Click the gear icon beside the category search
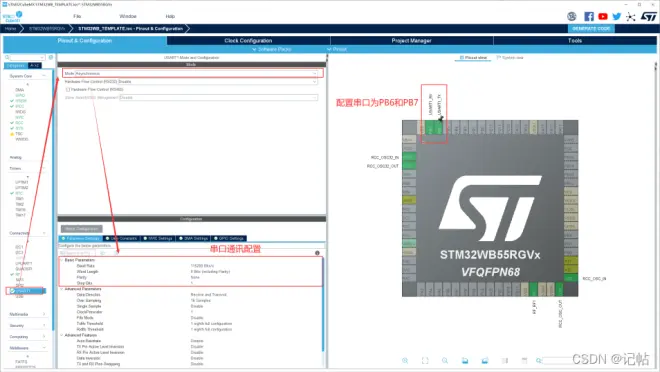 [51, 57]
